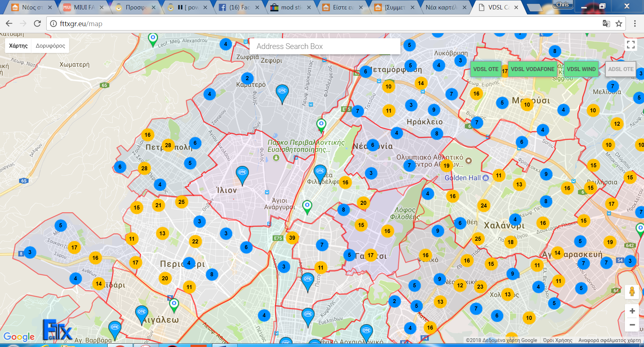Viewport: 644px width, 347px height.
Task: Zoom in on the map
Action: point(632,311)
